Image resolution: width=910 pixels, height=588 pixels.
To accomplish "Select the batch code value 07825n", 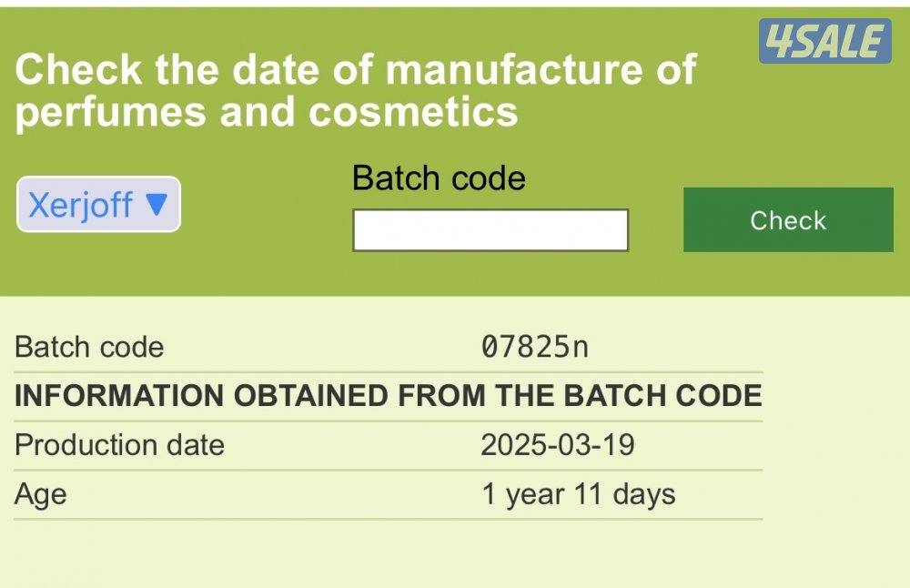I will click(534, 347).
